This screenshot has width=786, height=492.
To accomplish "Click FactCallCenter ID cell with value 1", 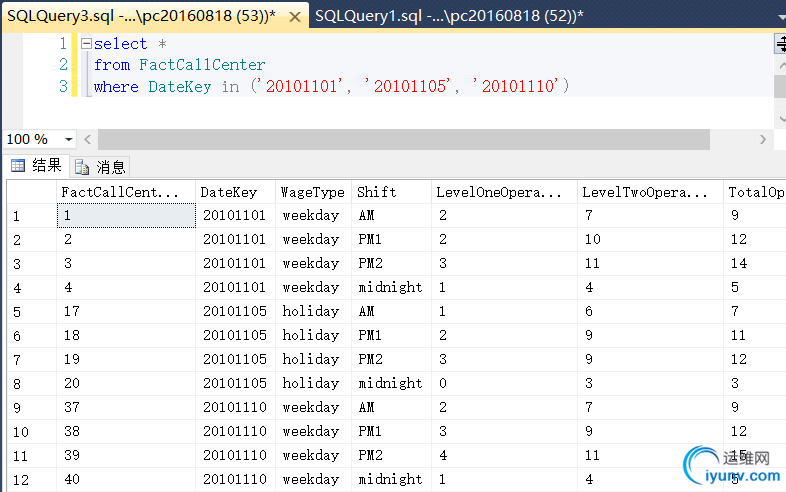I will 126,216.
